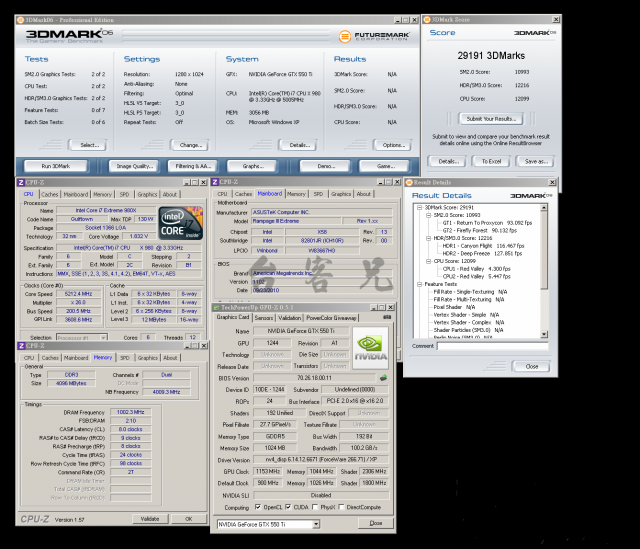Click the Close button in GPU-Z

click(x=376, y=523)
